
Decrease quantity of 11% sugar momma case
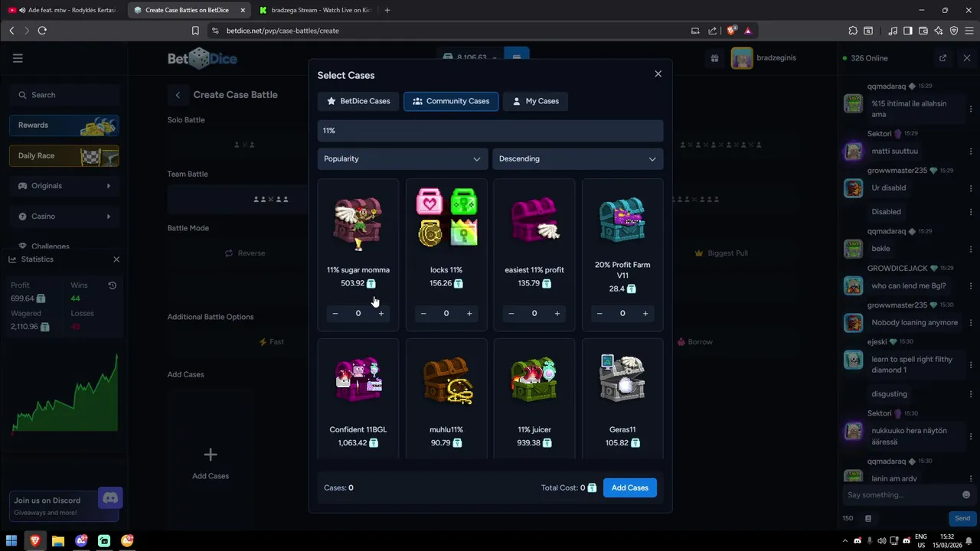335,313
